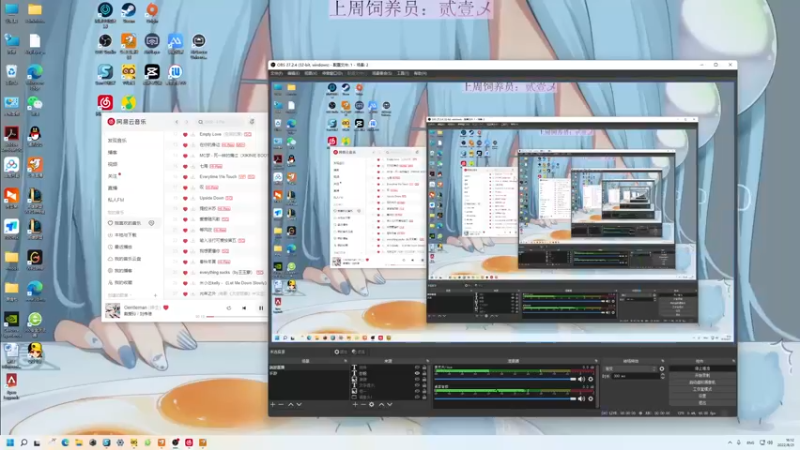Click 启动虚拟摄像机 in OBS controls

tap(702, 382)
